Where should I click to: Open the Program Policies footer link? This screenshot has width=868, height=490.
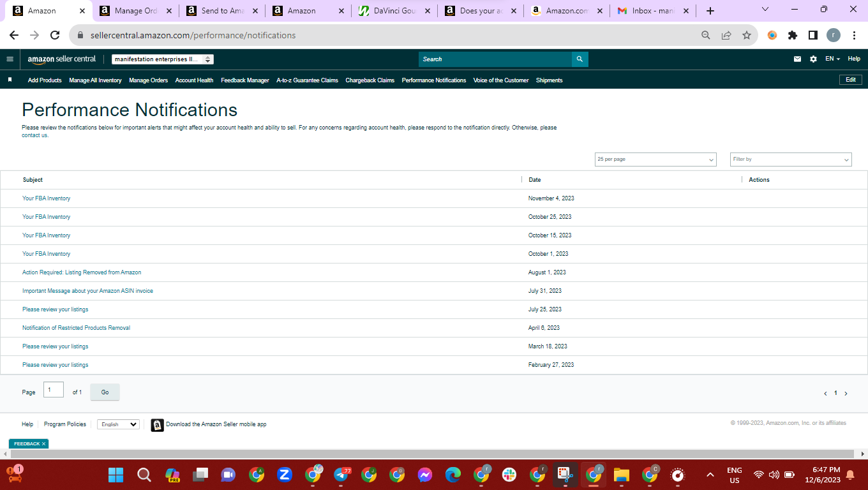pyautogui.click(x=65, y=424)
